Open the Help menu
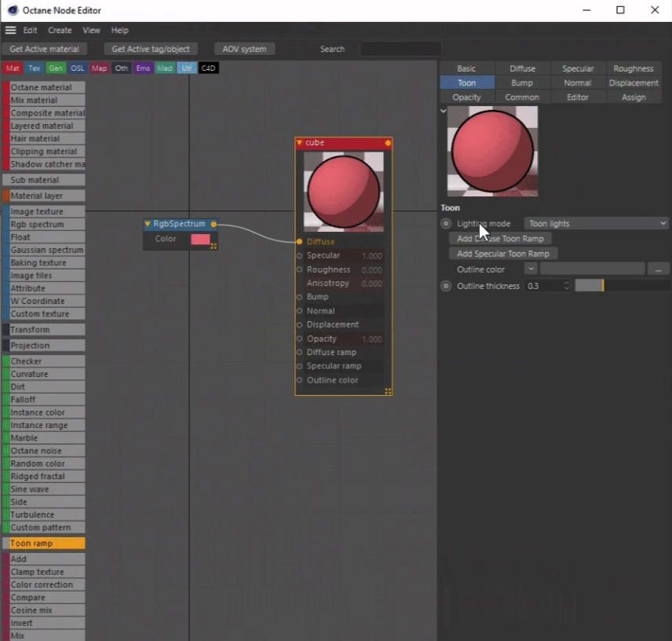Screen dimensions: 672x641 tap(119, 31)
